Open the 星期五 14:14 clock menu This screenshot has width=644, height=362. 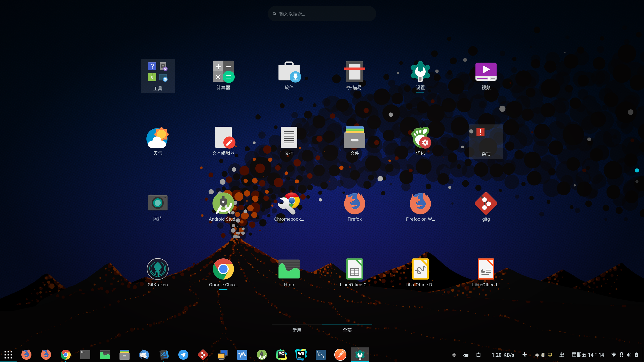[x=588, y=355]
